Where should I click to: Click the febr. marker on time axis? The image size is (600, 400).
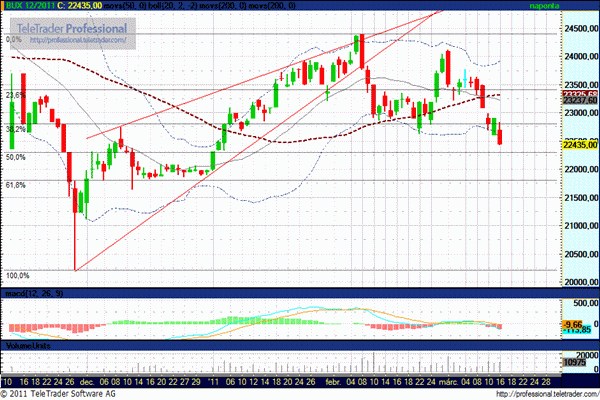(x=332, y=381)
